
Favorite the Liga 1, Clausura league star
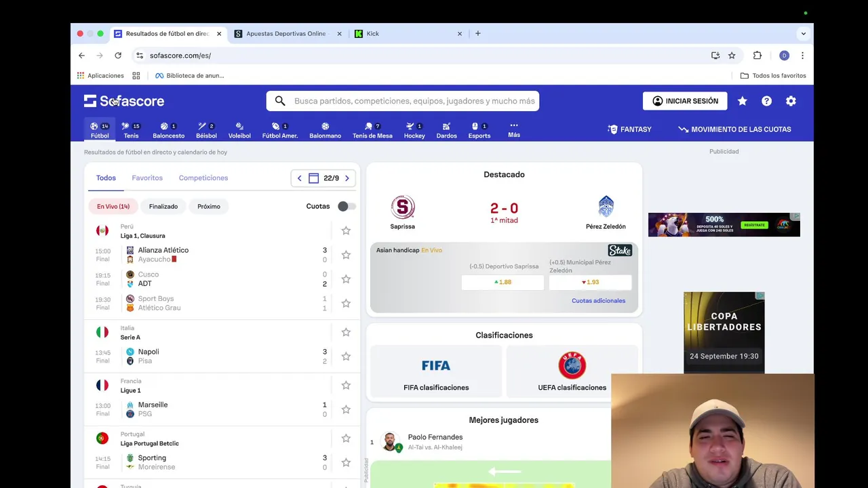coord(346,230)
